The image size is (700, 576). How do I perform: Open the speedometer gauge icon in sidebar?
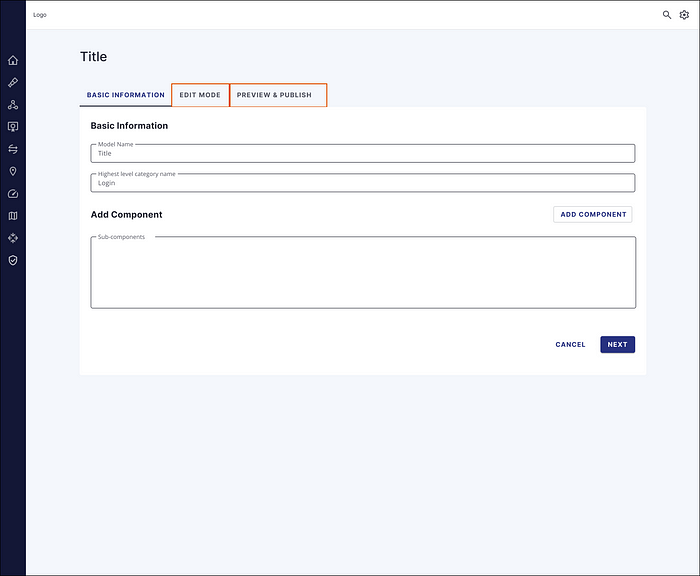click(13, 194)
